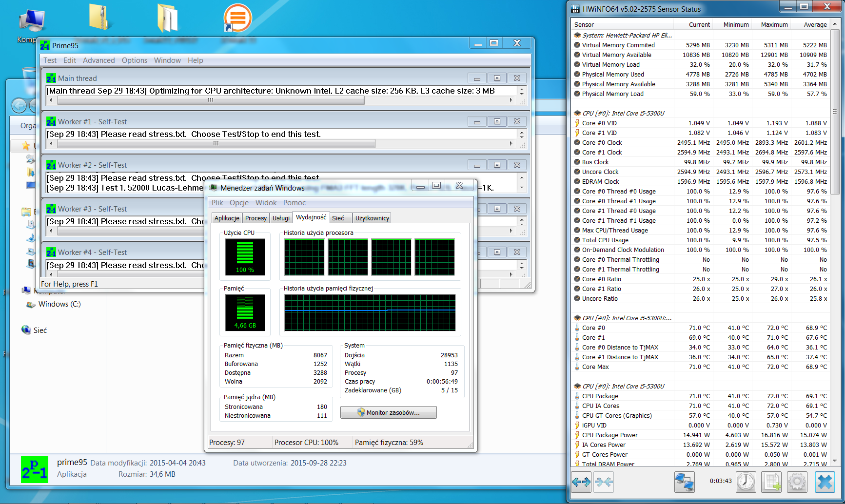
Task: Open the Options menu in Prime95
Action: point(135,60)
